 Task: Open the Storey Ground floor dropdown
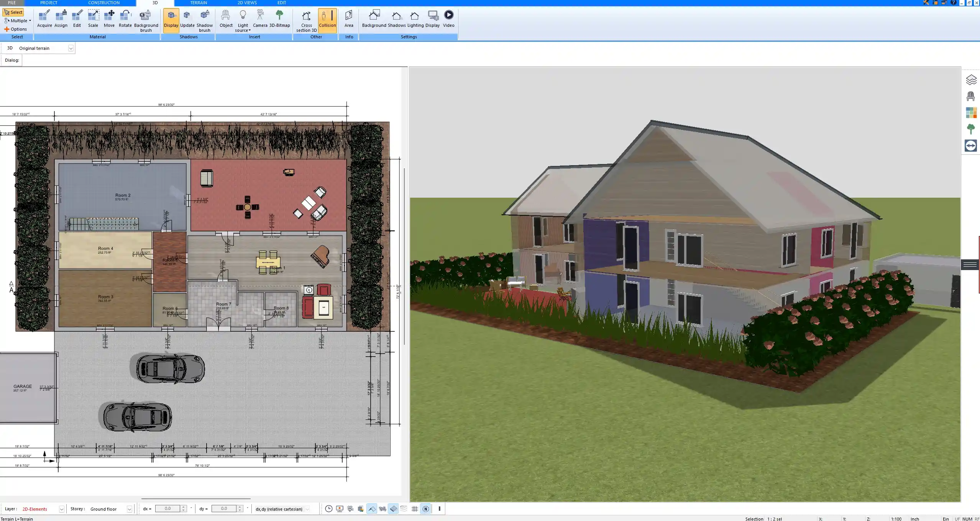(130, 509)
